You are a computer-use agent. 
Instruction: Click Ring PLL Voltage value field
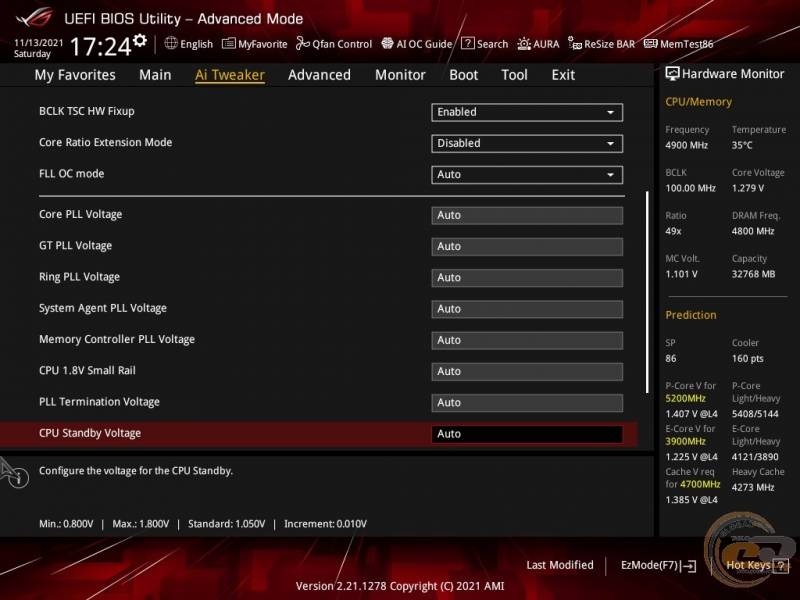(527, 278)
